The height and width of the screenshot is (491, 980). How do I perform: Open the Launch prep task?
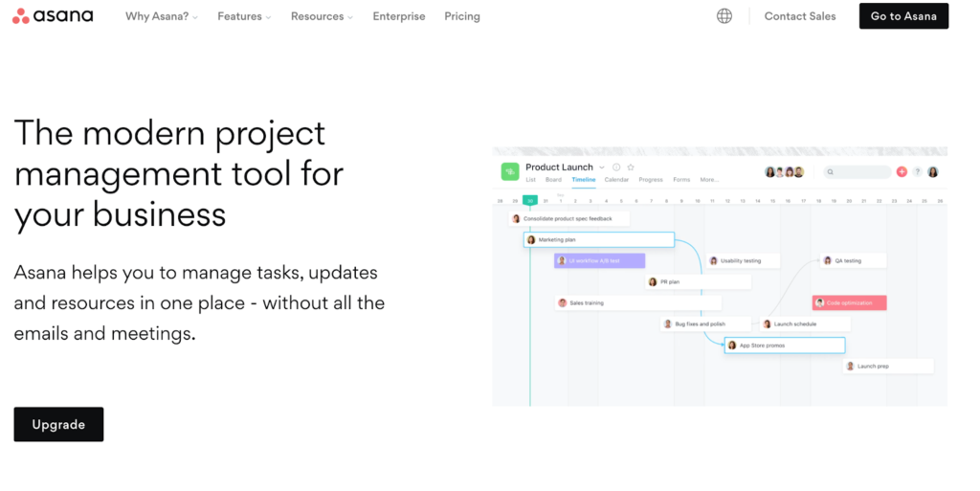(x=888, y=366)
